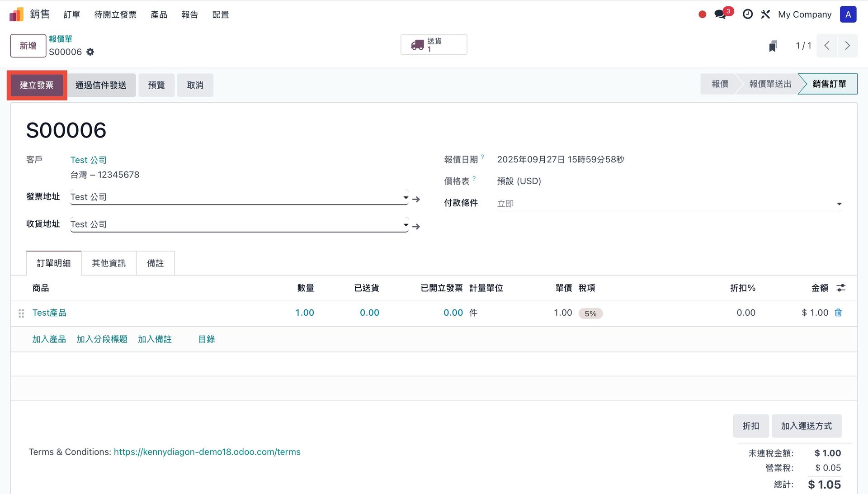
Task: Click the 建立發票 button
Action: 37,85
